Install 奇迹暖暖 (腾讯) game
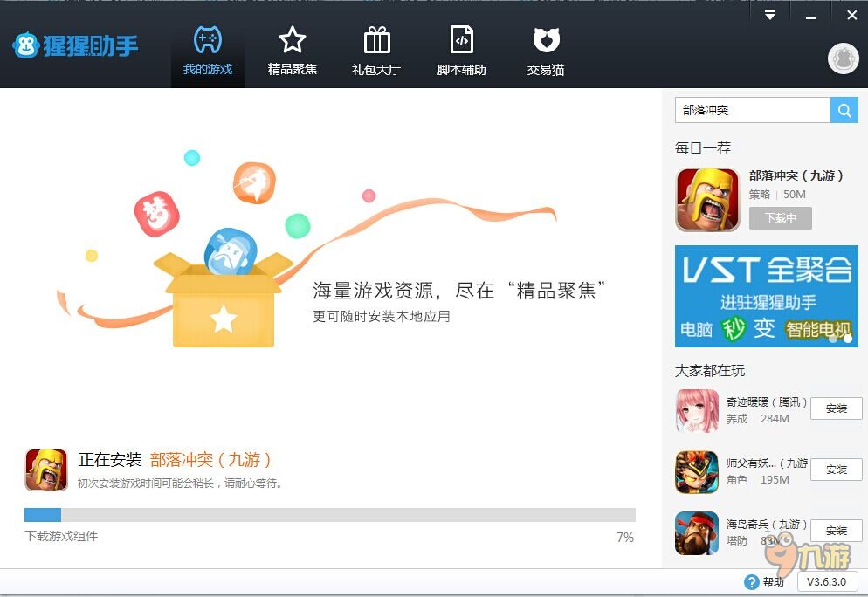This screenshot has width=868, height=597. [836, 408]
